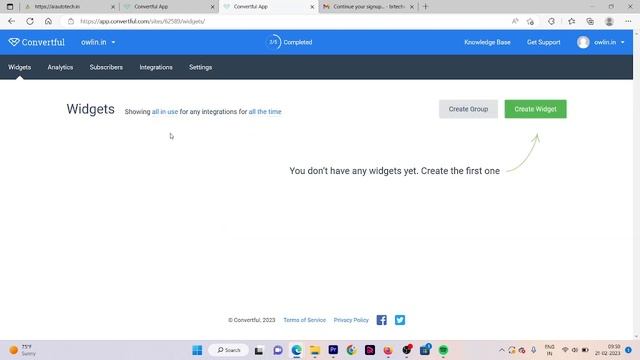
Task: Click the user avatar icon in header
Action: [583, 42]
